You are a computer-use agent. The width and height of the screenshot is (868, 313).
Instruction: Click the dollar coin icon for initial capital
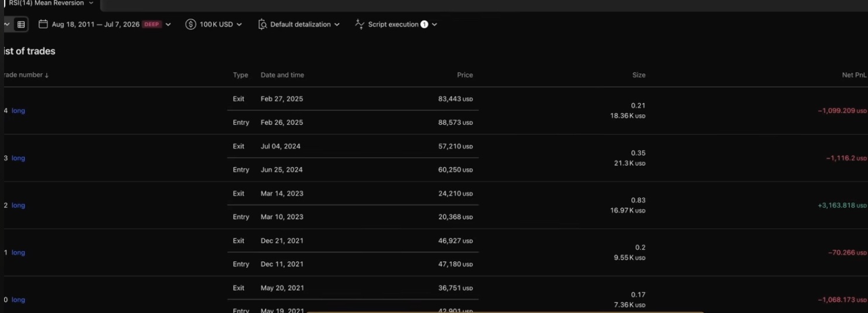coord(190,24)
